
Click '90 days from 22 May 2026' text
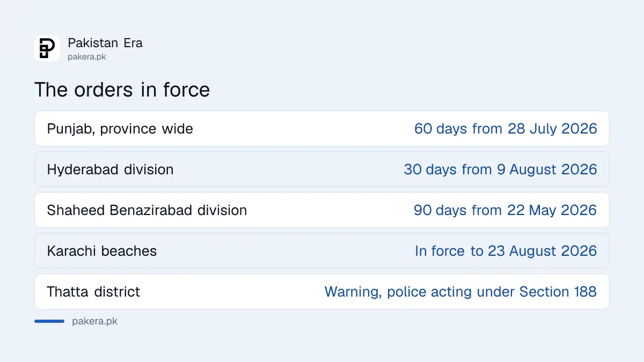[x=505, y=210]
